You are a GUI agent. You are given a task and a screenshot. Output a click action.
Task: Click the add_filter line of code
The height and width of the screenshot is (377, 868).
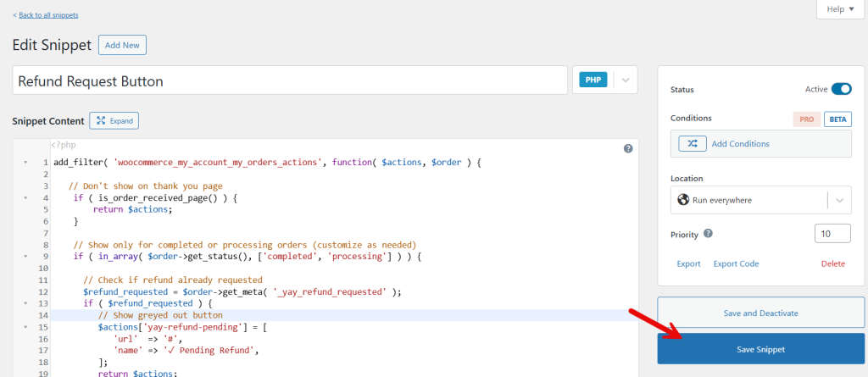click(268, 163)
